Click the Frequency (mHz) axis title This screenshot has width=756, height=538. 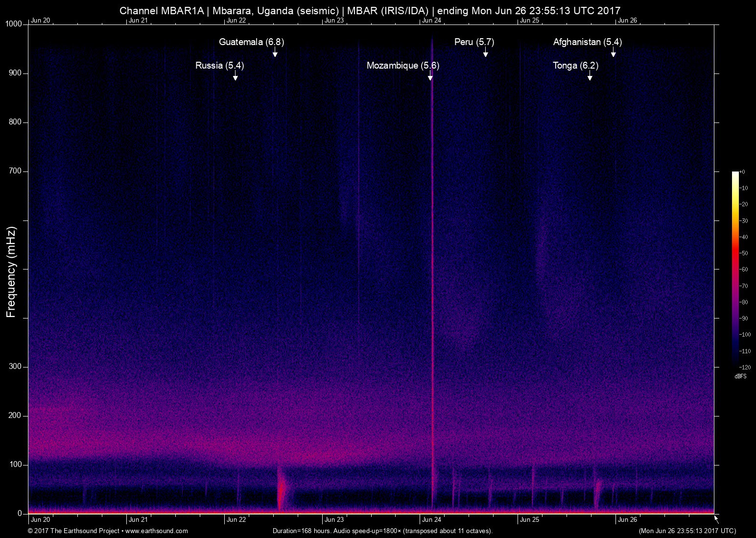[11, 272]
